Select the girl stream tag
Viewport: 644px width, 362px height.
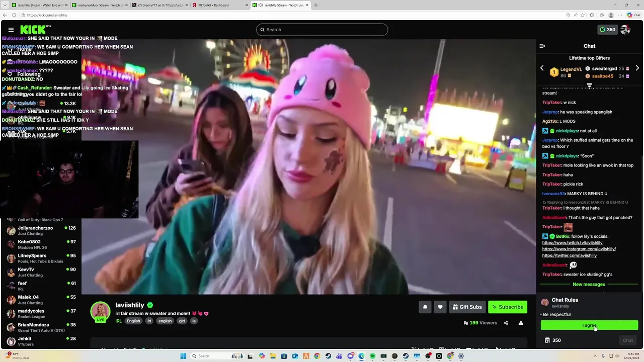click(182, 321)
